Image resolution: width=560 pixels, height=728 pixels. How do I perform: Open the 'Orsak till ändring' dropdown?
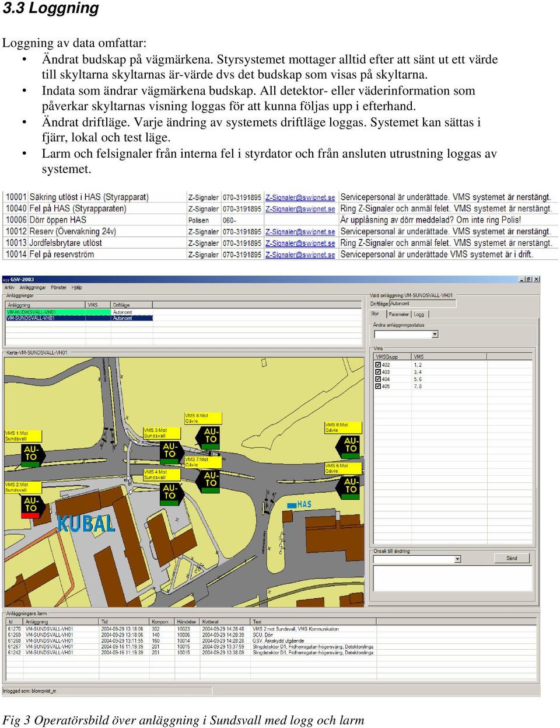(457, 559)
